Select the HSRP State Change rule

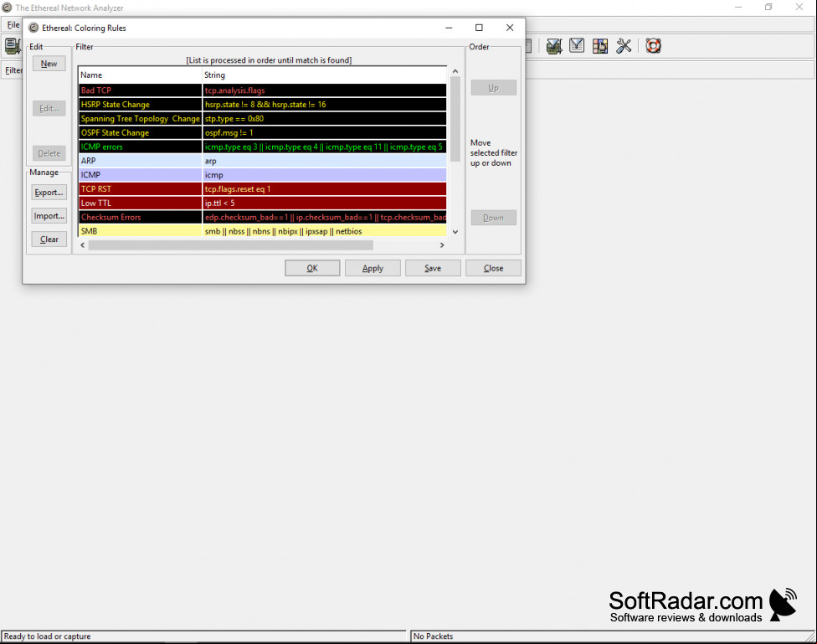tap(263, 105)
